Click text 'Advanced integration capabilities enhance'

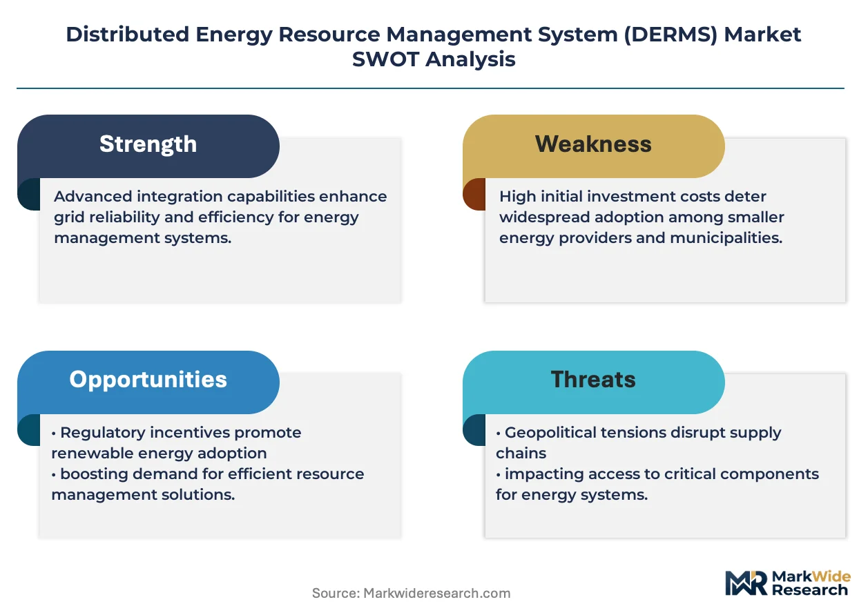pos(220,196)
